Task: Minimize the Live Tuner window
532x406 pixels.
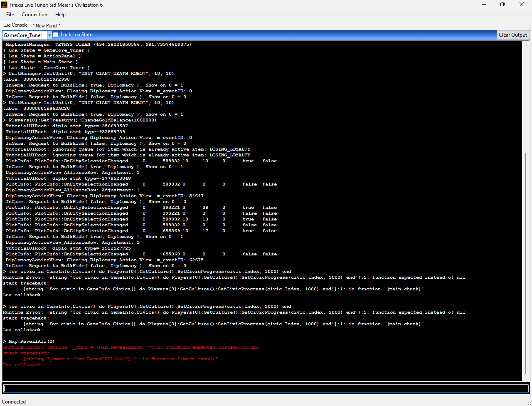Action: (x=483, y=5)
